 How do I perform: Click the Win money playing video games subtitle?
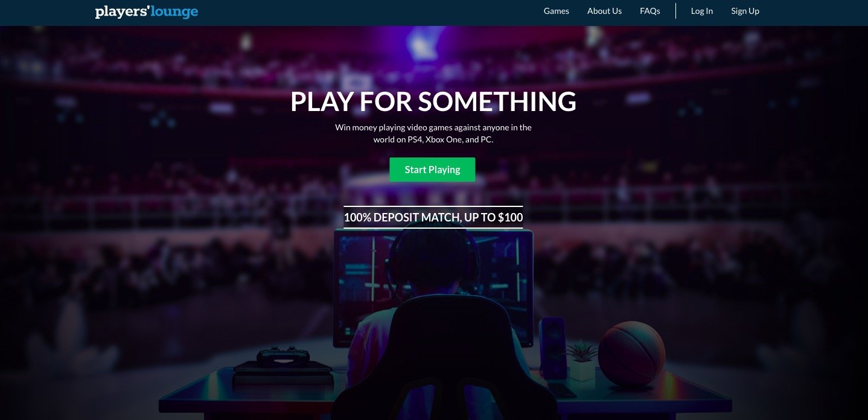coord(433,133)
